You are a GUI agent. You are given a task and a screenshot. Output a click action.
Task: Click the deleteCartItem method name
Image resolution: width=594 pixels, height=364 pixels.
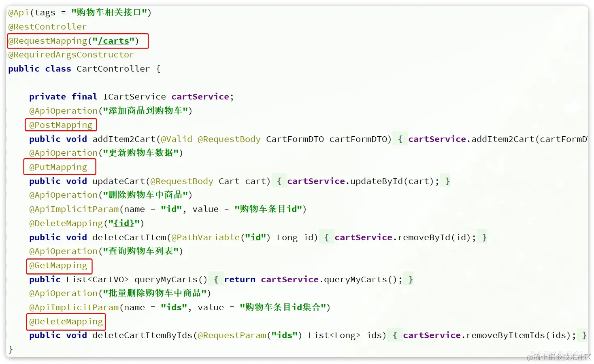129,237
